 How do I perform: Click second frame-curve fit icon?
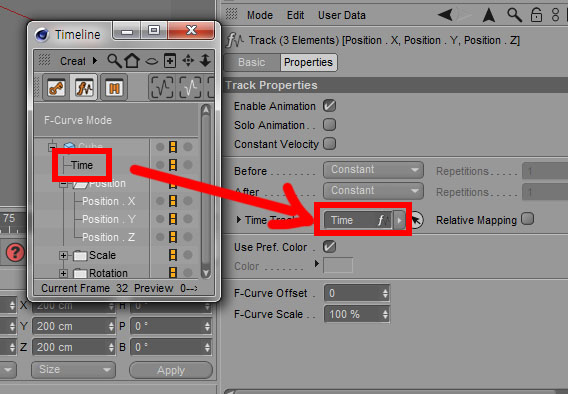[x=190, y=87]
